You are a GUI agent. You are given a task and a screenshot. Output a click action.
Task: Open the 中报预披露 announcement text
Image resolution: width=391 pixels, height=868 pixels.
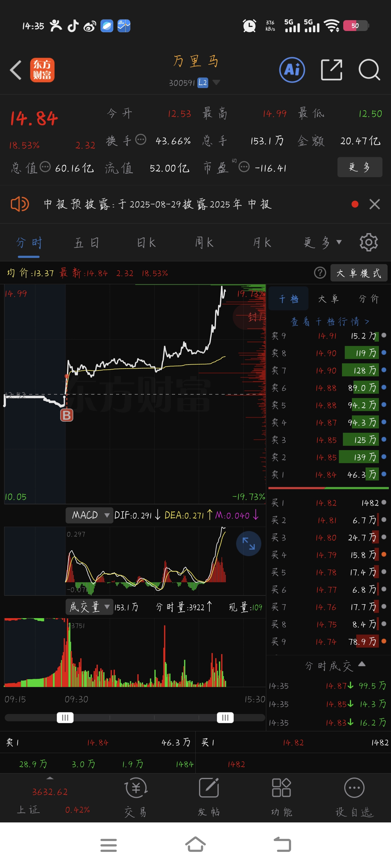(158, 204)
